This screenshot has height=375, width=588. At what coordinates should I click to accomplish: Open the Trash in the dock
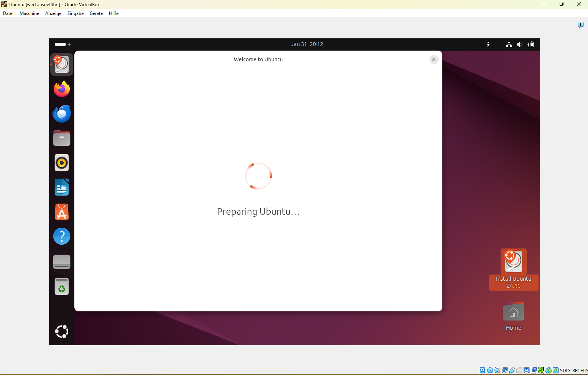tap(61, 286)
